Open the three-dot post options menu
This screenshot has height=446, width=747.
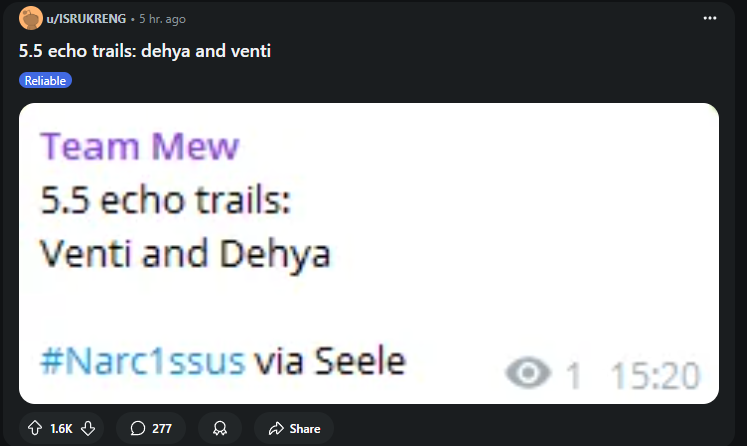710,19
